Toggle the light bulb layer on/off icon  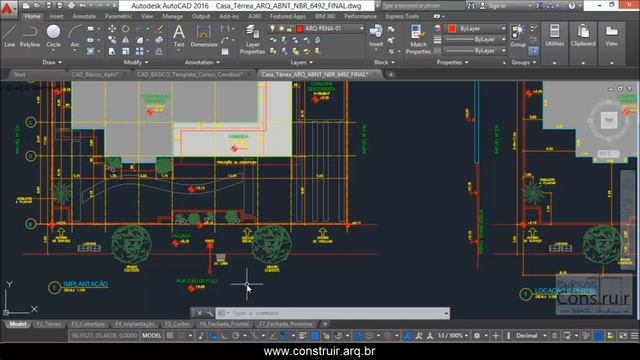[272, 29]
